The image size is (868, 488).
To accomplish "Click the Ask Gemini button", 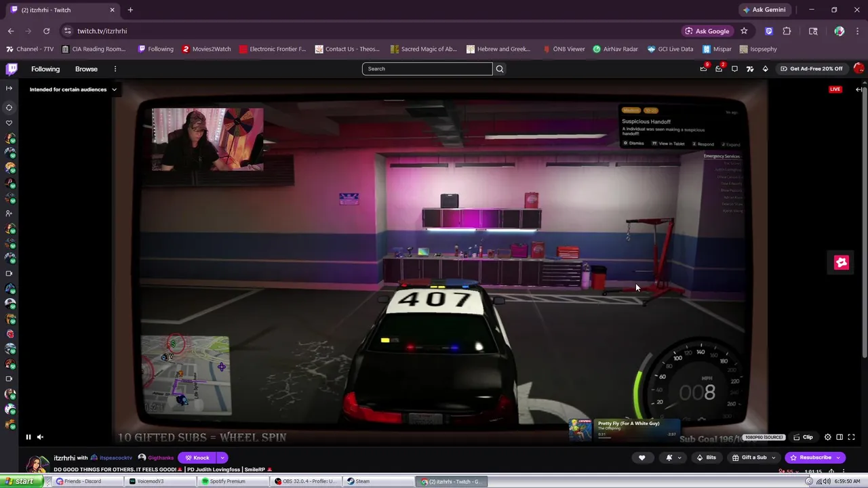I will pos(764,9).
